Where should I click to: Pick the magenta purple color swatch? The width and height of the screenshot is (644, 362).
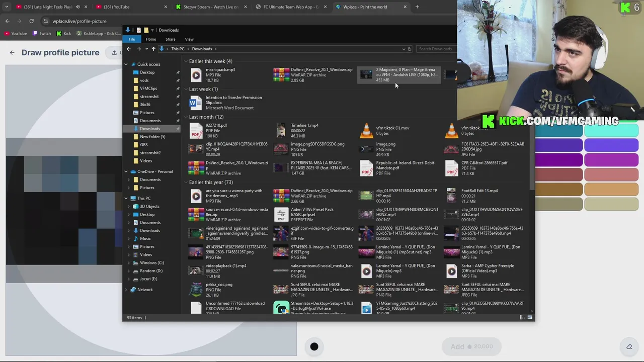pyautogui.click(x=611, y=160)
